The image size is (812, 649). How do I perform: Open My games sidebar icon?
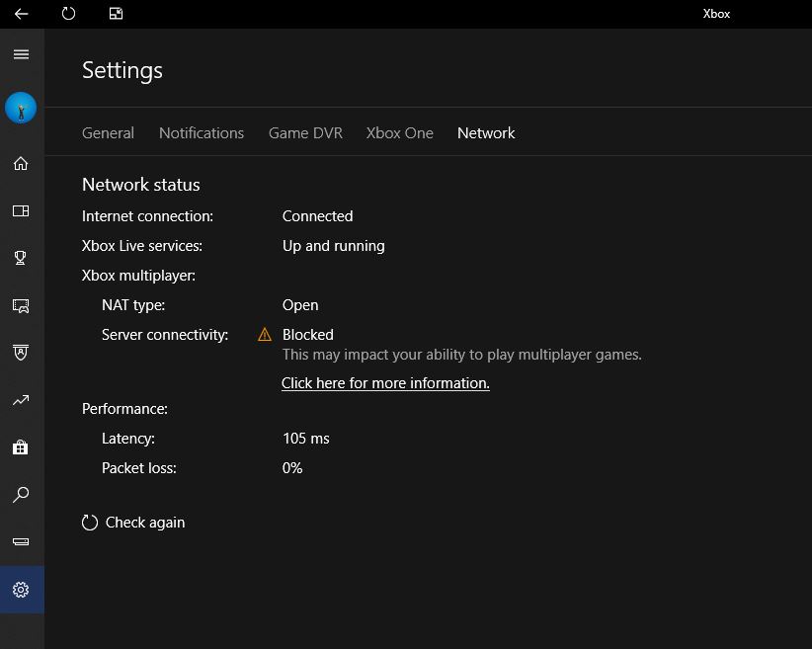click(x=21, y=210)
